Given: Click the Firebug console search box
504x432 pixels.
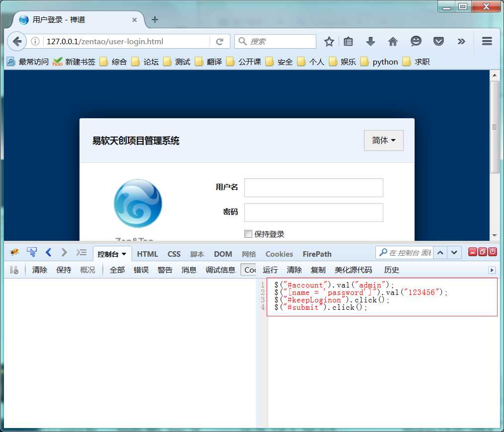Looking at the screenshot, I should point(404,253).
